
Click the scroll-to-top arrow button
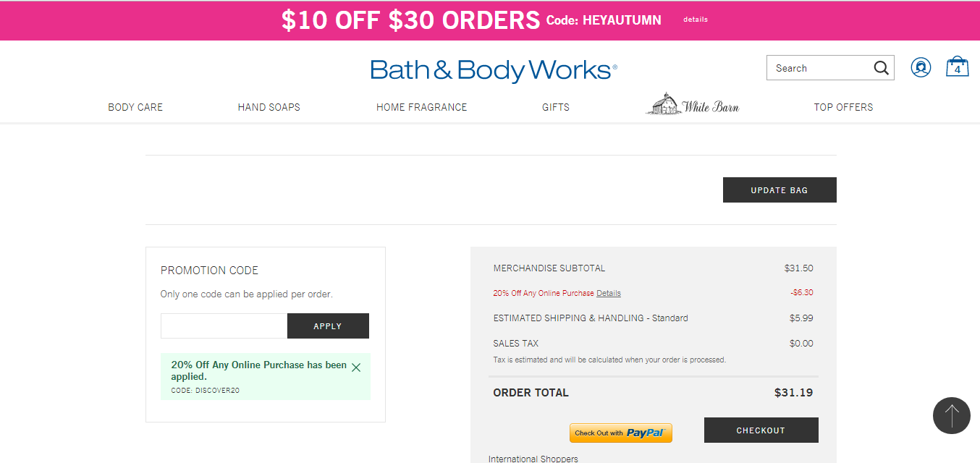click(952, 415)
